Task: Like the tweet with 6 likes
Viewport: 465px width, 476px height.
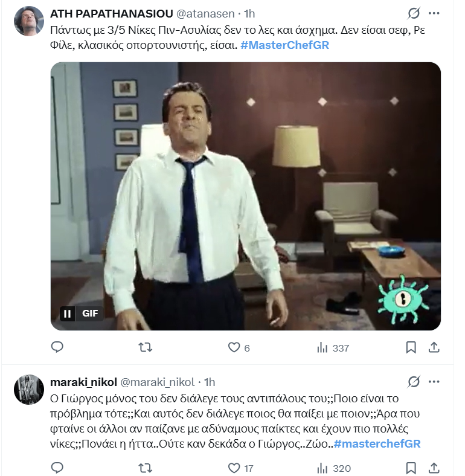Action: tap(234, 347)
